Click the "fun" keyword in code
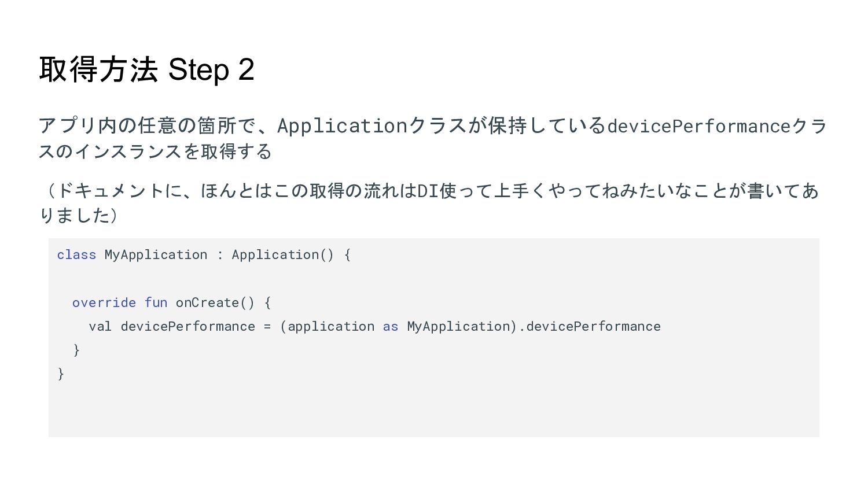 156,303
